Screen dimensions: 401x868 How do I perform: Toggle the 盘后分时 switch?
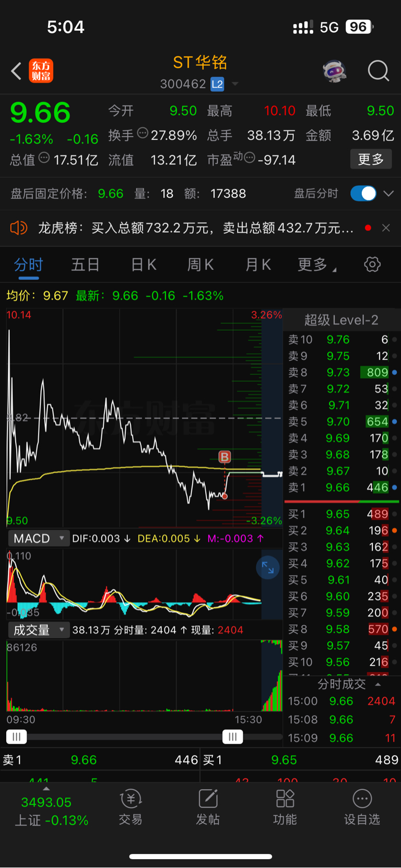(363, 194)
